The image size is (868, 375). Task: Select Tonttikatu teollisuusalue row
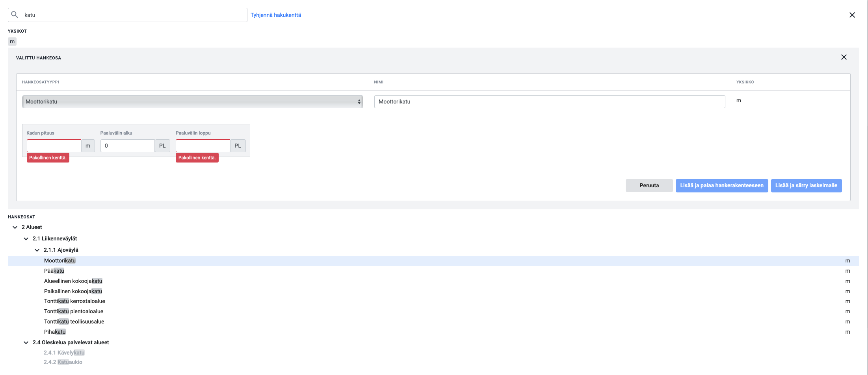[x=433, y=321]
